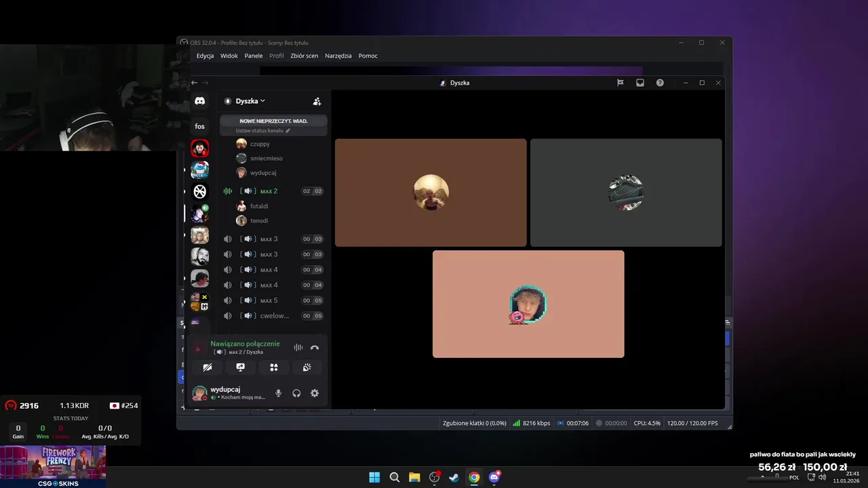Edit channel status pencil icon

[x=288, y=130]
